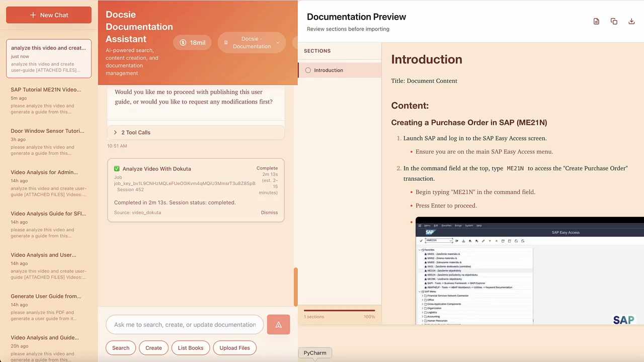The image size is (644, 362).
Task: Click the export document icon in Documentation Preview
Action: (596, 21)
